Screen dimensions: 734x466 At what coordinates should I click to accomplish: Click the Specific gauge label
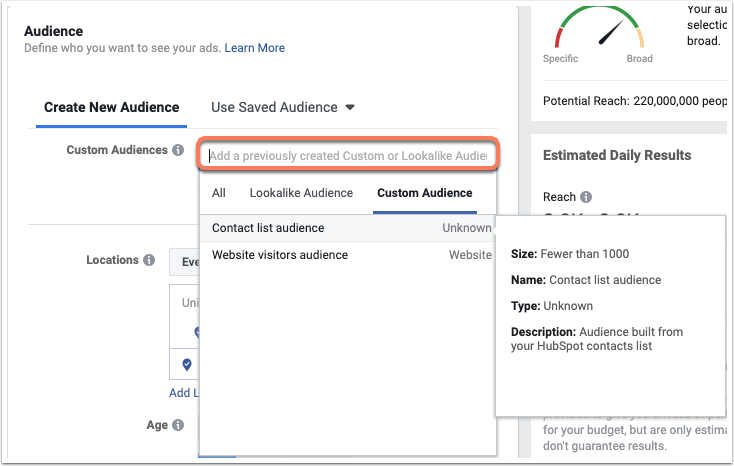click(x=560, y=59)
